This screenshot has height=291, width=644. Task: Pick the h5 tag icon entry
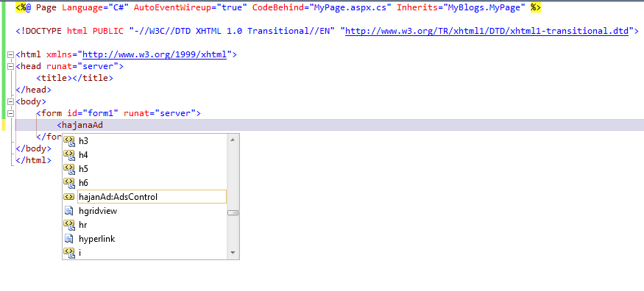(69, 169)
